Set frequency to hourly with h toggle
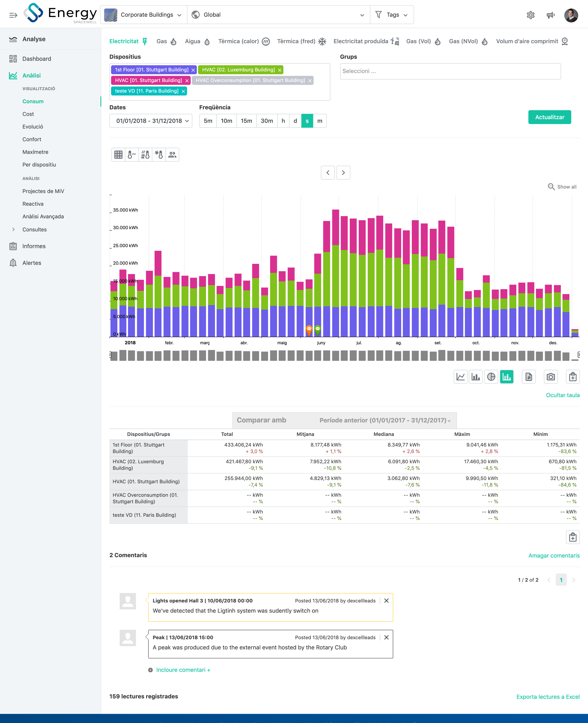This screenshot has height=723, width=588. click(x=283, y=121)
